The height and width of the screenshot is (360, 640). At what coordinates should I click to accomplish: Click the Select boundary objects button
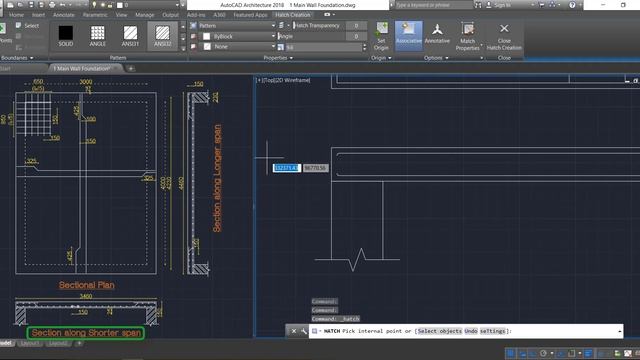click(x=27, y=25)
